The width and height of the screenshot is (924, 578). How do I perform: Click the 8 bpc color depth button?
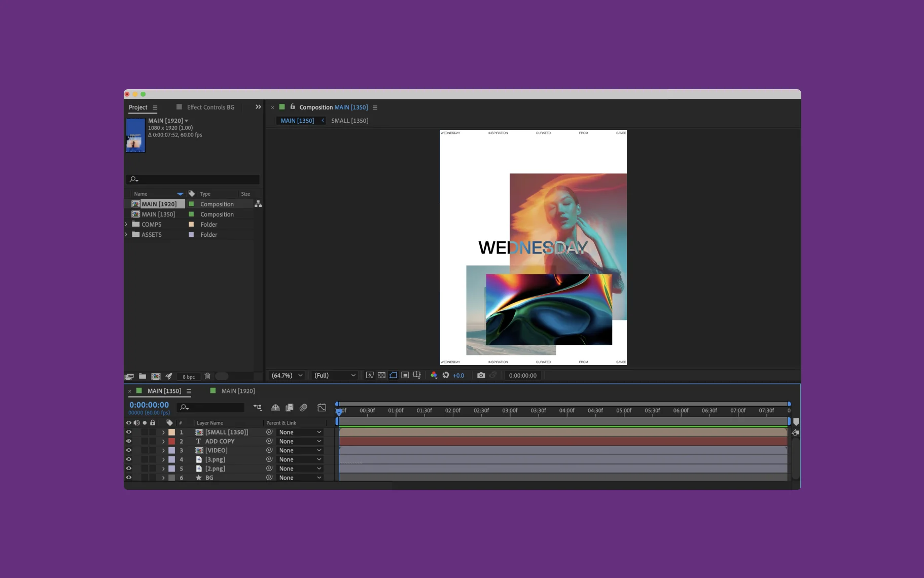click(189, 377)
